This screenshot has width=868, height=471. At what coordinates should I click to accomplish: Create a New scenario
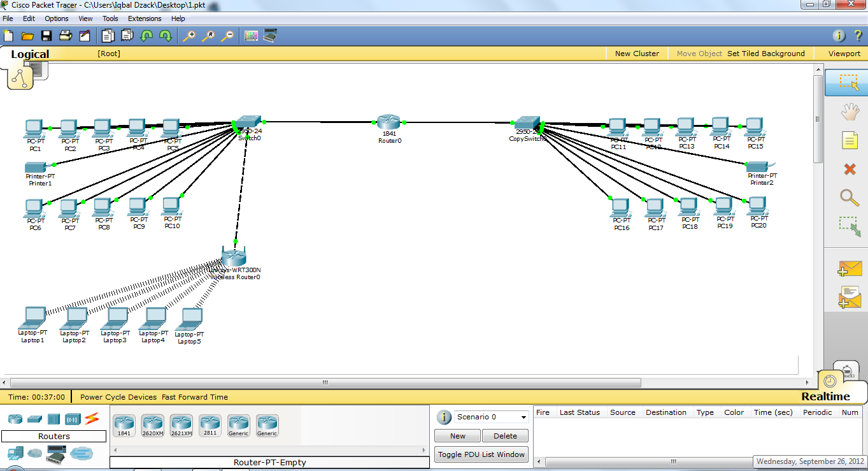pos(457,435)
